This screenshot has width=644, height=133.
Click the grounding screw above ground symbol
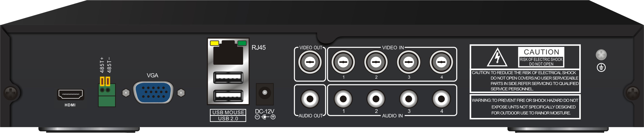click(x=601, y=55)
